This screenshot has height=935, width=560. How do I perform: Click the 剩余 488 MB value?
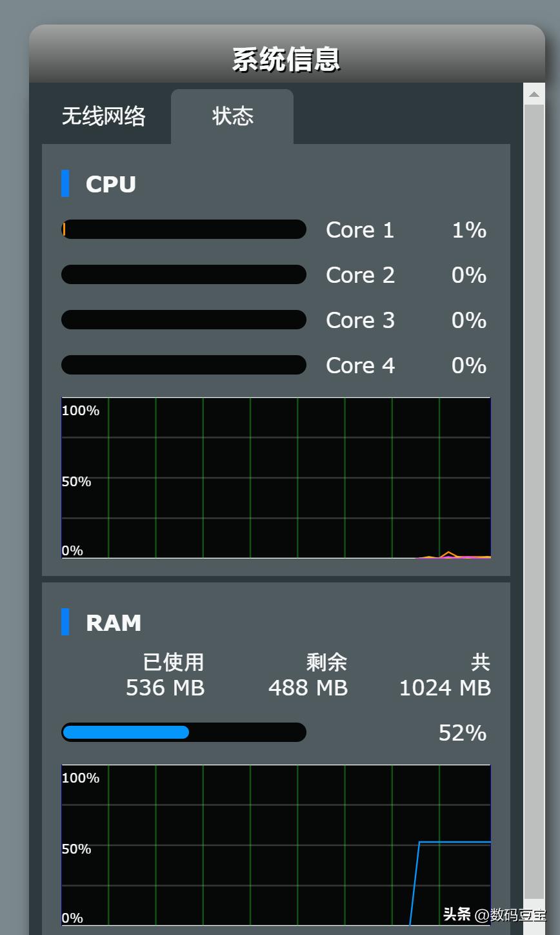(x=308, y=688)
